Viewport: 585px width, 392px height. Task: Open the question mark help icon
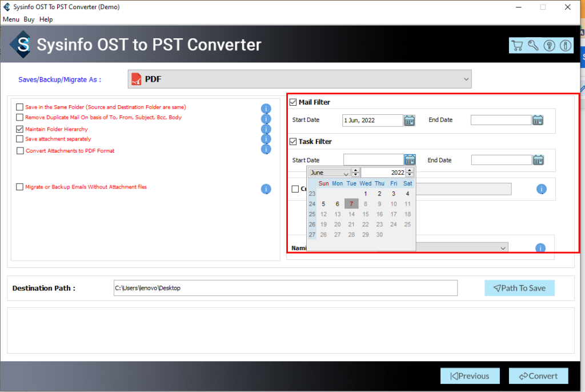549,46
